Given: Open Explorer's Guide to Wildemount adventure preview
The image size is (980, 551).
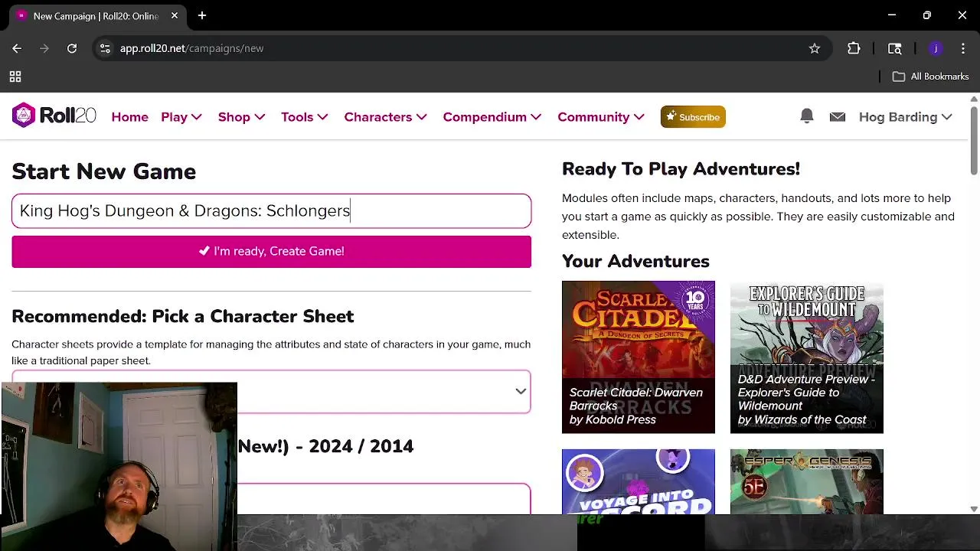Looking at the screenshot, I should pos(807,357).
